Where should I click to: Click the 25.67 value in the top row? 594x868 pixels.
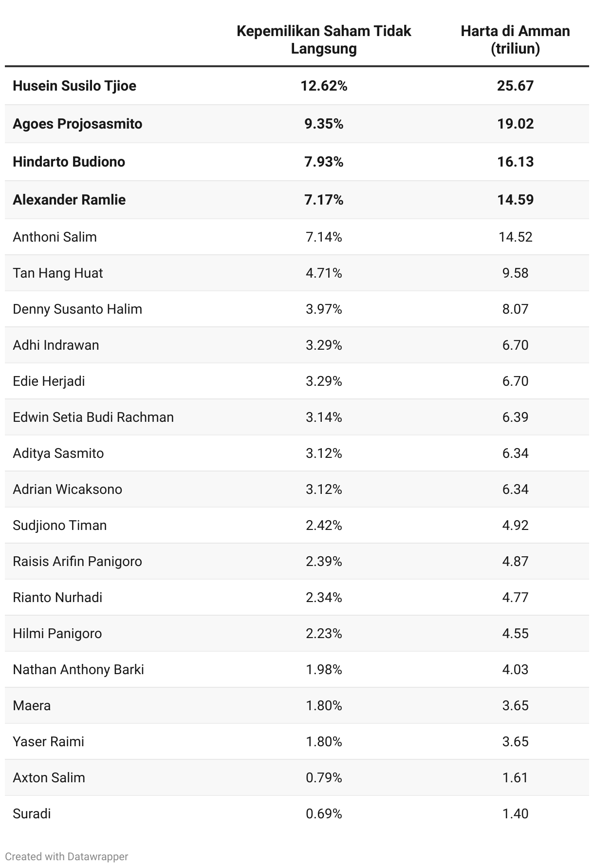[x=515, y=86]
